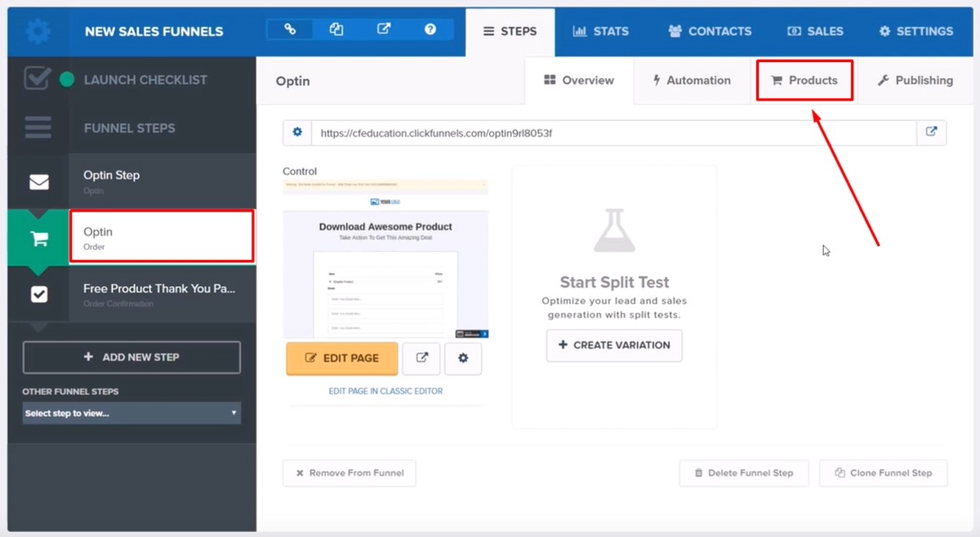Open URL external link icon at right

click(x=931, y=132)
